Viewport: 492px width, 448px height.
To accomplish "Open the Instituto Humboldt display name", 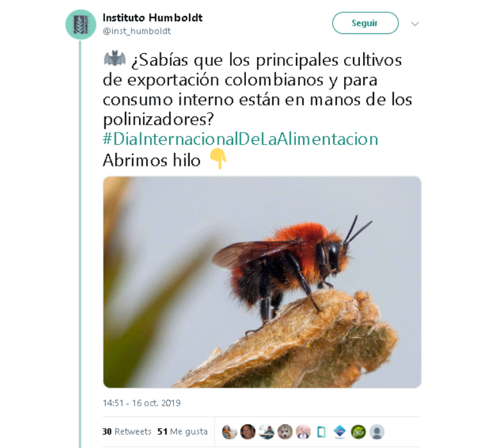I will [152, 17].
